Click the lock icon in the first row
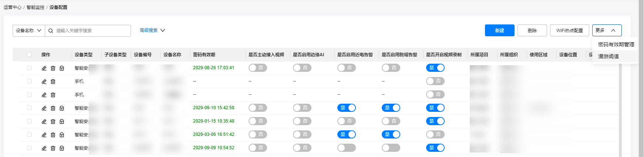 coord(62,68)
